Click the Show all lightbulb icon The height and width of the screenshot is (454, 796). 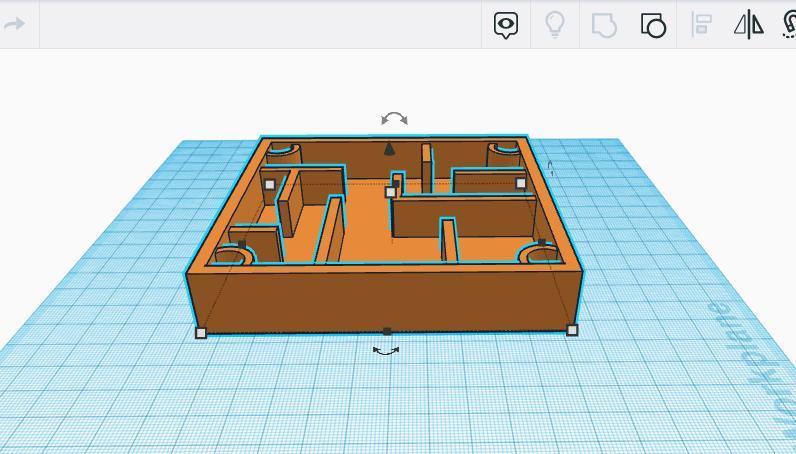(x=554, y=25)
